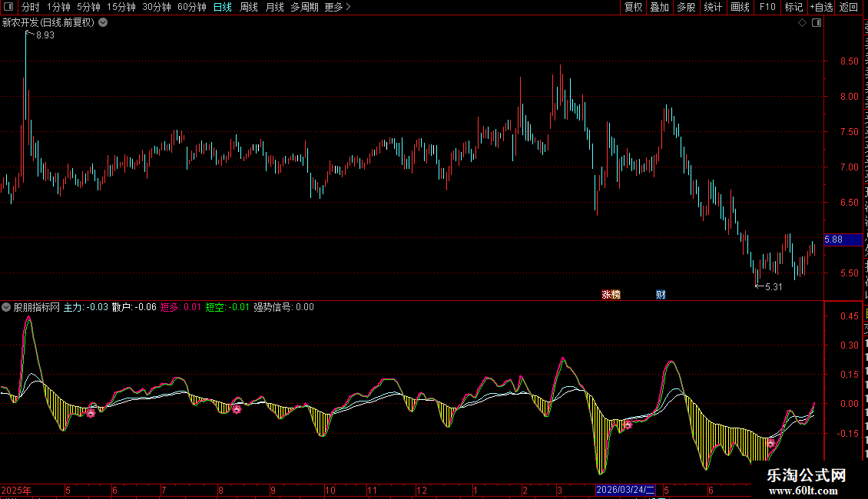Open F10 company information
Screen dimensions: 868x499
coord(767,7)
